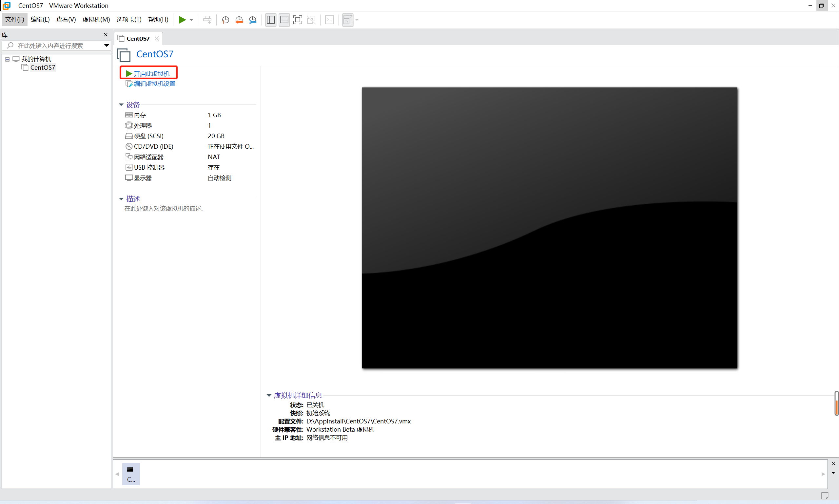The width and height of the screenshot is (839, 504).
Task: Click the 显示器 monitor icon
Action: [x=129, y=178]
